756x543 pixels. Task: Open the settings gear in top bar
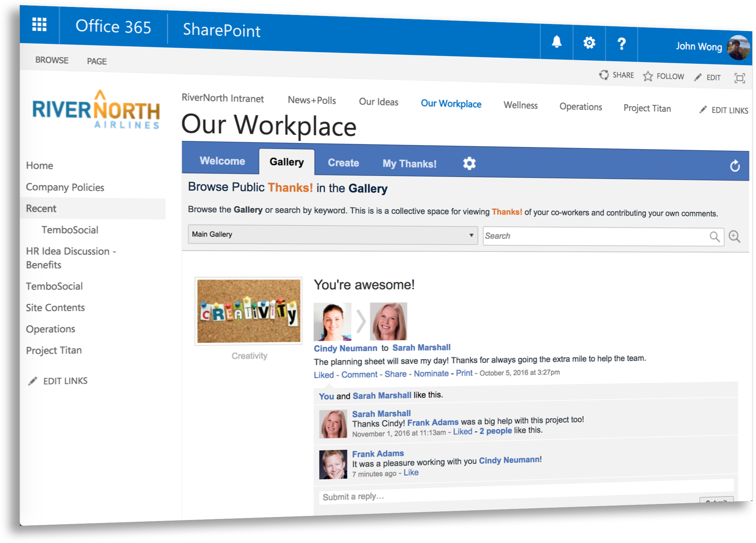[x=589, y=43]
